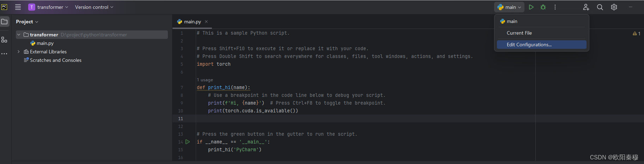The height and width of the screenshot is (164, 644).
Task: Click the warning indicator showing 1 problem
Action: pos(637,34)
